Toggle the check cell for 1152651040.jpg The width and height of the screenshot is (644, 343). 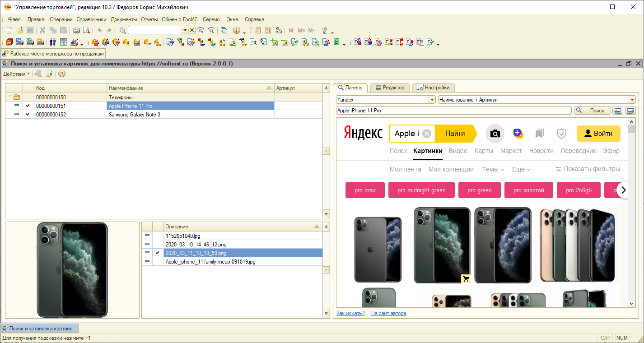pyautogui.click(x=158, y=236)
